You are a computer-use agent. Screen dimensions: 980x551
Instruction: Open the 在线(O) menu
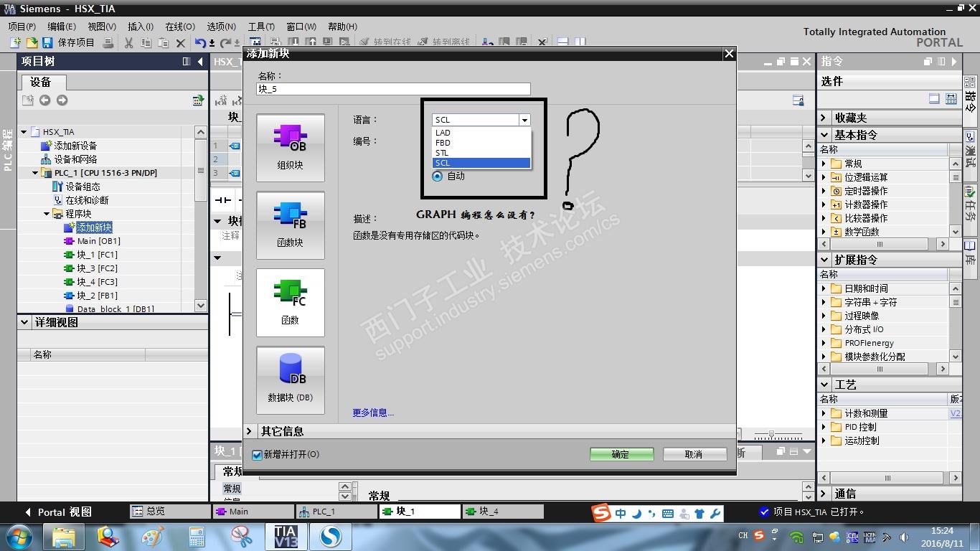(x=180, y=27)
